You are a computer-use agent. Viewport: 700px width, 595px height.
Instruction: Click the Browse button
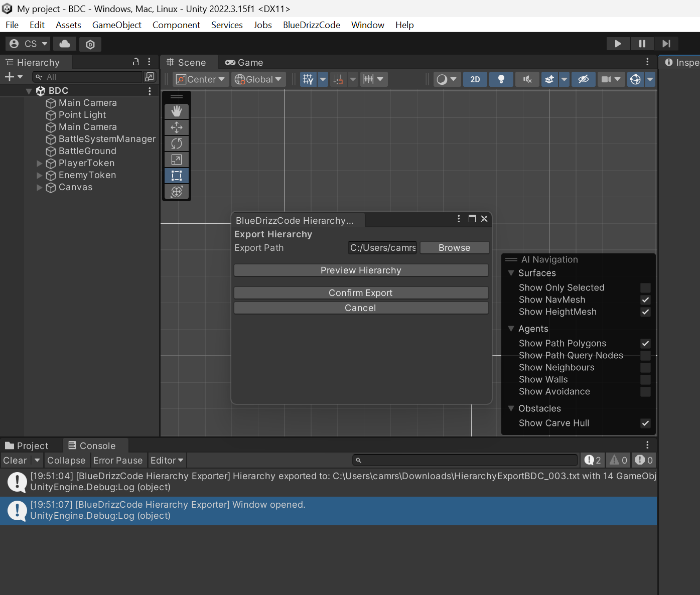tap(455, 248)
